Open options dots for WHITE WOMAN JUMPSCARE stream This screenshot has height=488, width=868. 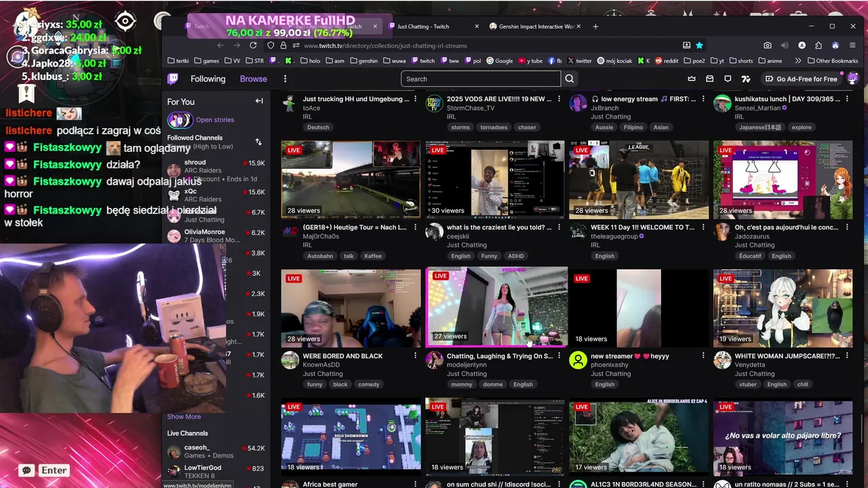click(847, 356)
